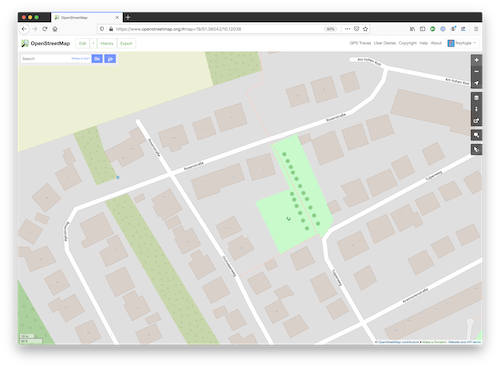Zoom out of the map
This screenshot has width=500, height=368.
pos(476,71)
